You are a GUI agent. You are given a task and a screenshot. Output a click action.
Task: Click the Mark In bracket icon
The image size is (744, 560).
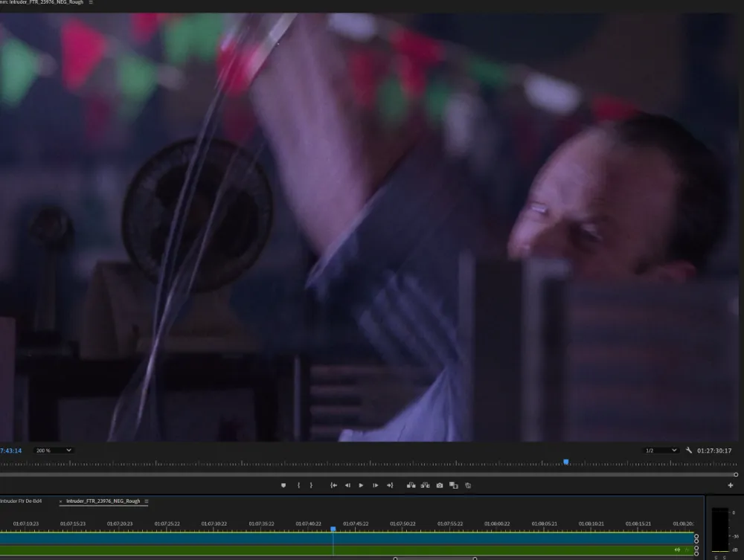pos(298,486)
